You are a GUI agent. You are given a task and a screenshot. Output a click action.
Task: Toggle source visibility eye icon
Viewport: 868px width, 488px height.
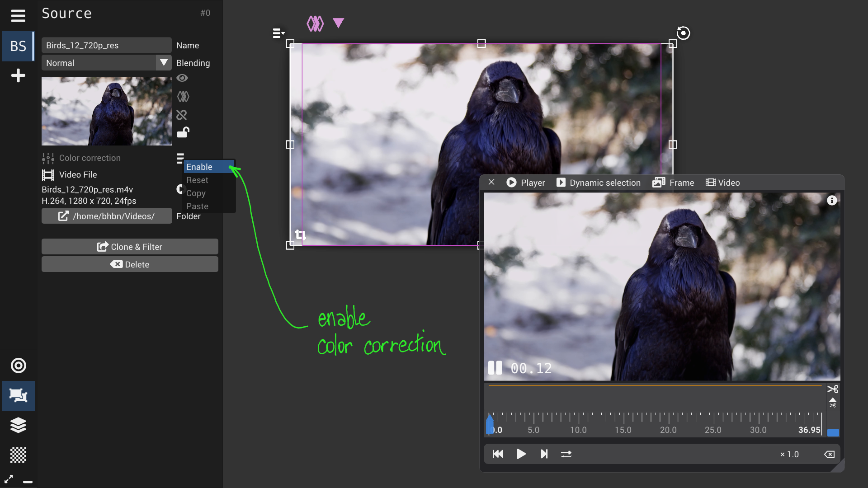182,78
